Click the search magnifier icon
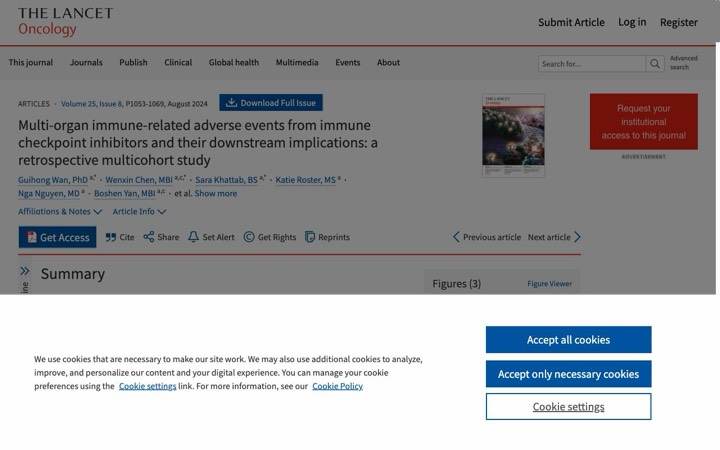This screenshot has height=450, width=720. coord(655,64)
